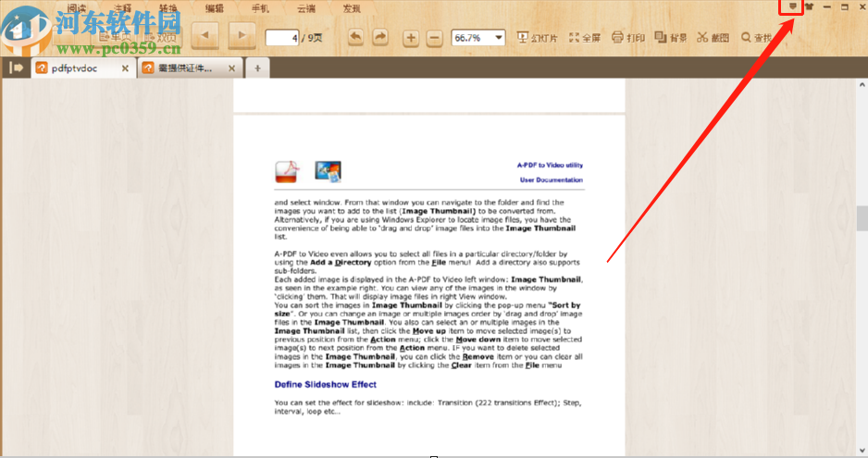Use the screenshot tool (截图)
Image resolution: width=868 pixels, height=458 pixels.
pyautogui.click(x=713, y=38)
